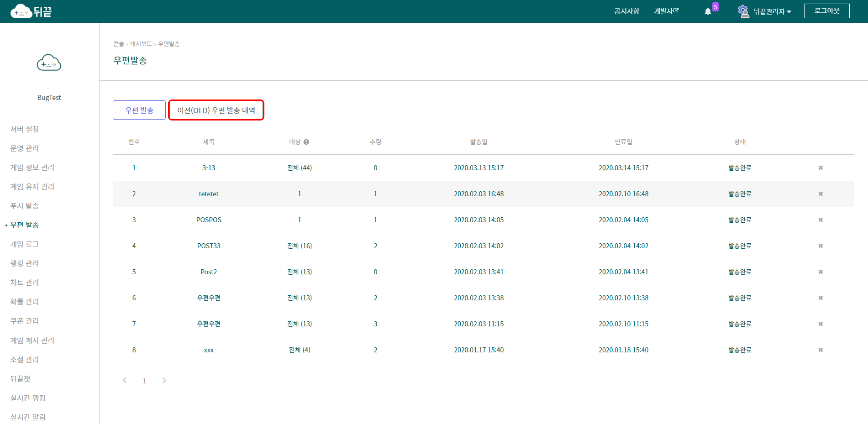Click the admin gear avatar icon
Image resolution: width=868 pixels, height=424 pixels.
(743, 11)
